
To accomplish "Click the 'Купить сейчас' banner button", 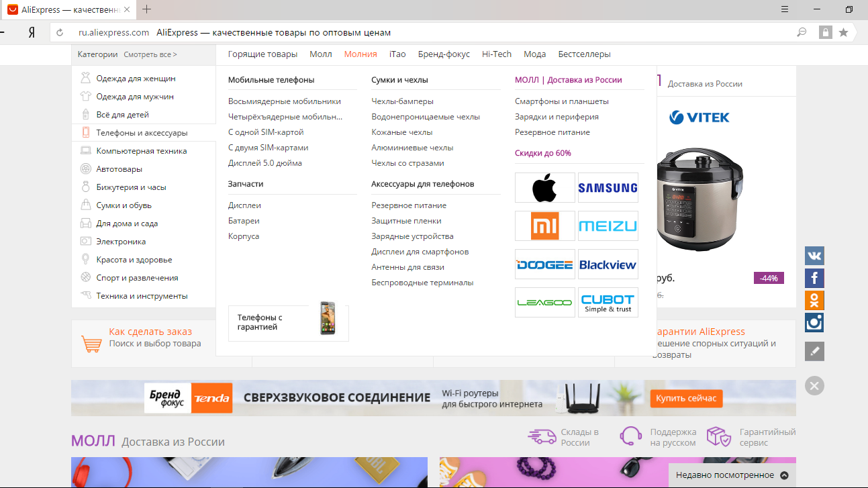I will coord(686,398).
